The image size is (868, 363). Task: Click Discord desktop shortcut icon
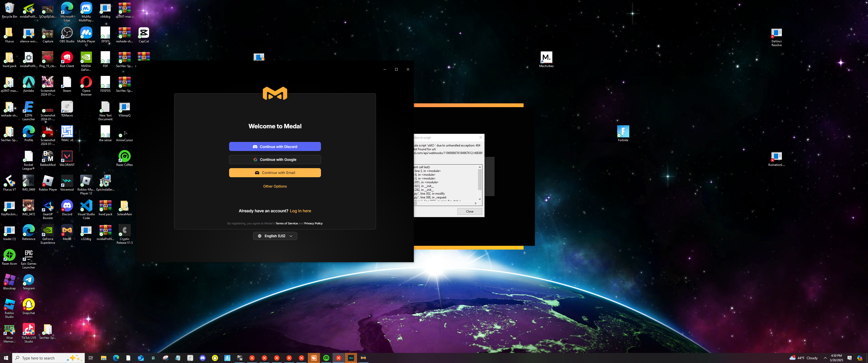point(67,206)
